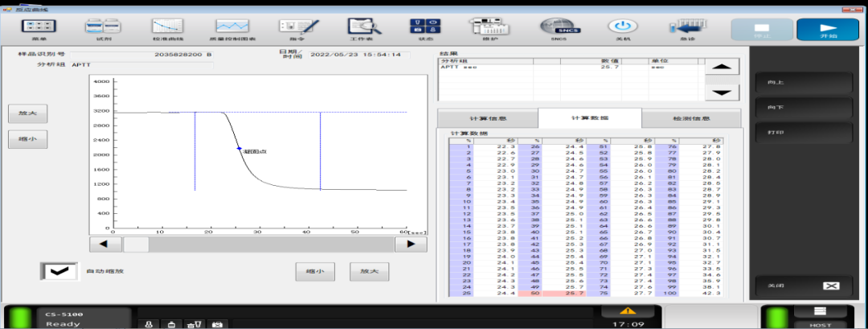The image size is (868, 329).
Task: Click the green indicator beside HOST
Action: pos(776,319)
